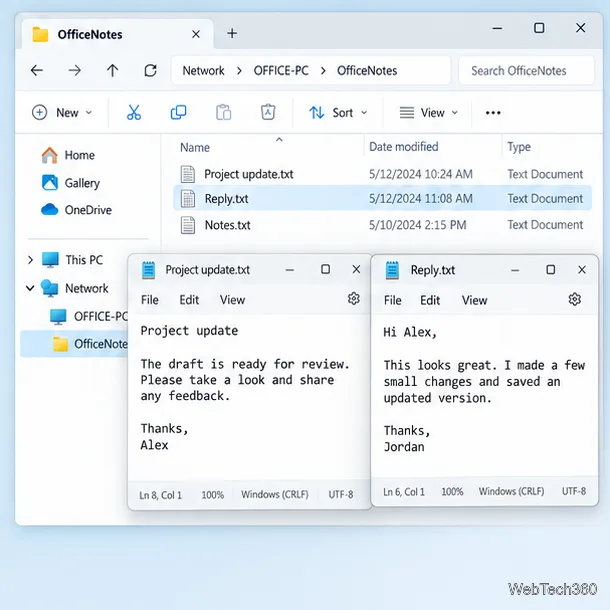Open settings gear in Project update.txt Notepad

click(x=353, y=299)
